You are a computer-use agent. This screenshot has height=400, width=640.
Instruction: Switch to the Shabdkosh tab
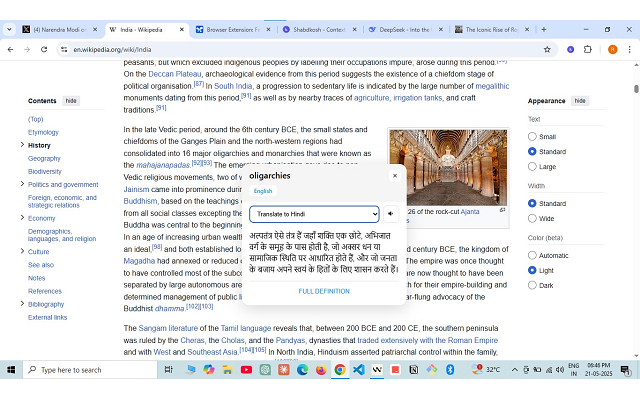(319, 29)
